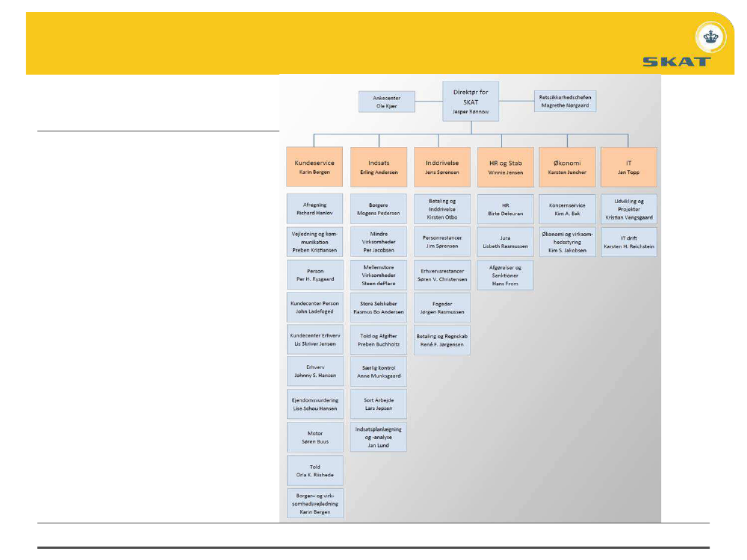This screenshot has height=560, width=747.
Task: Select the Store Selskaber box
Action: (x=379, y=307)
